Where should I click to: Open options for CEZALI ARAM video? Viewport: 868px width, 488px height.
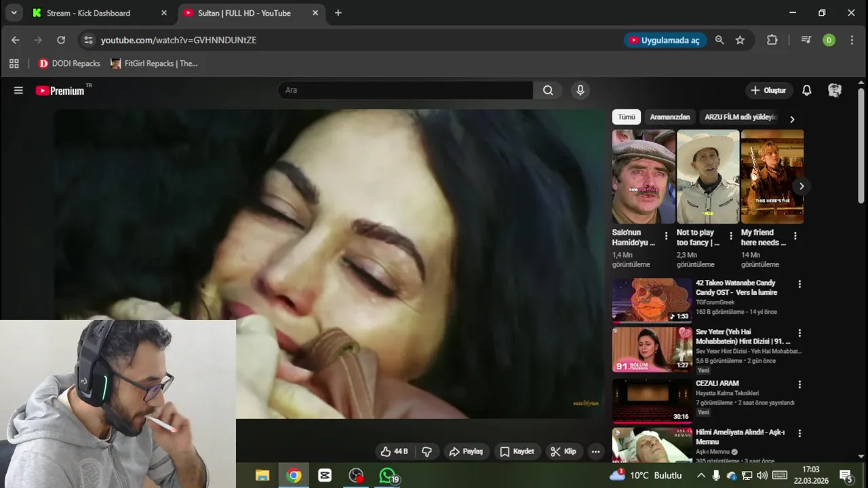coord(800,384)
